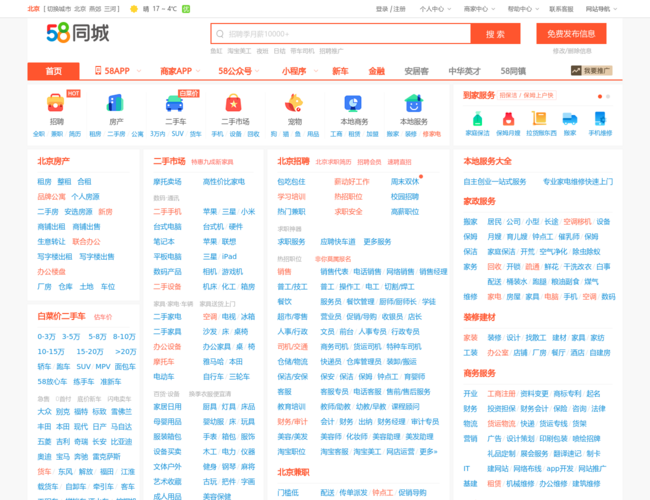Screen dimensions: 650x500
Task: Open the 中华英才 nav item
Action: tap(464, 71)
